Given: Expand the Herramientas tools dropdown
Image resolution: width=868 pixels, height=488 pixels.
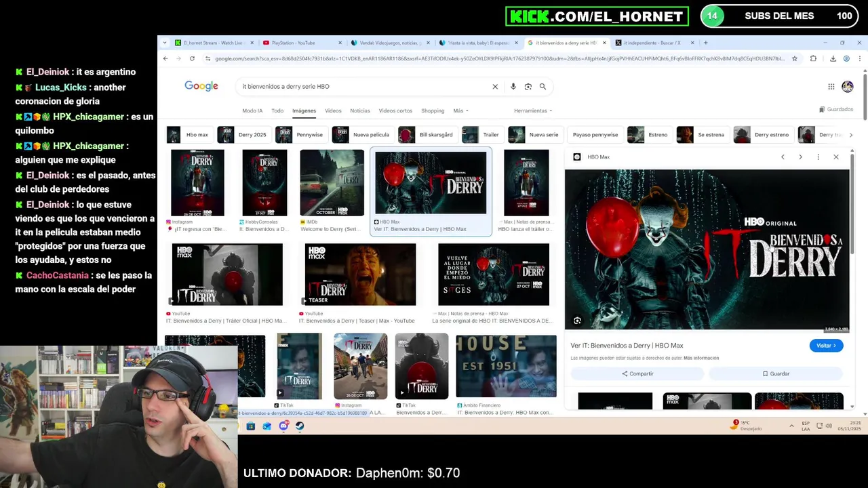Looking at the screenshot, I should click(533, 110).
